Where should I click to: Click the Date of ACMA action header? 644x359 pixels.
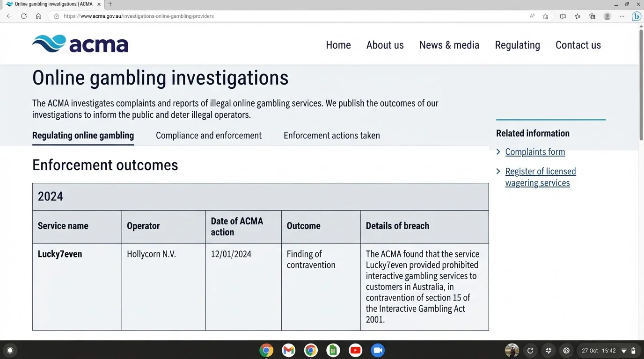(243, 227)
